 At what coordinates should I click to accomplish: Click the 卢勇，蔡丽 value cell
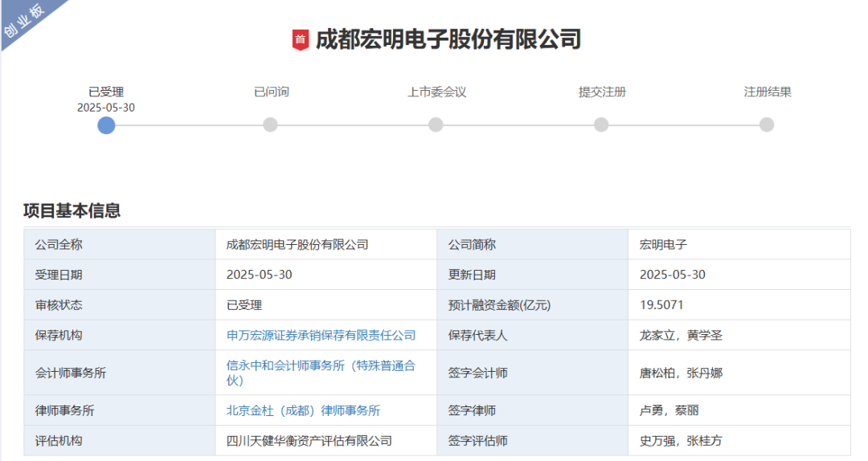click(x=739, y=410)
